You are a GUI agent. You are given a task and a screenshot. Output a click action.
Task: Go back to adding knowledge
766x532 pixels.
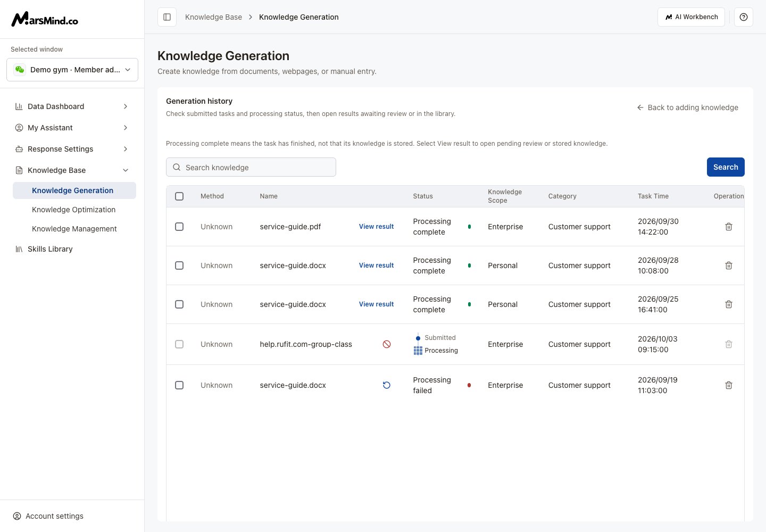[x=687, y=107]
